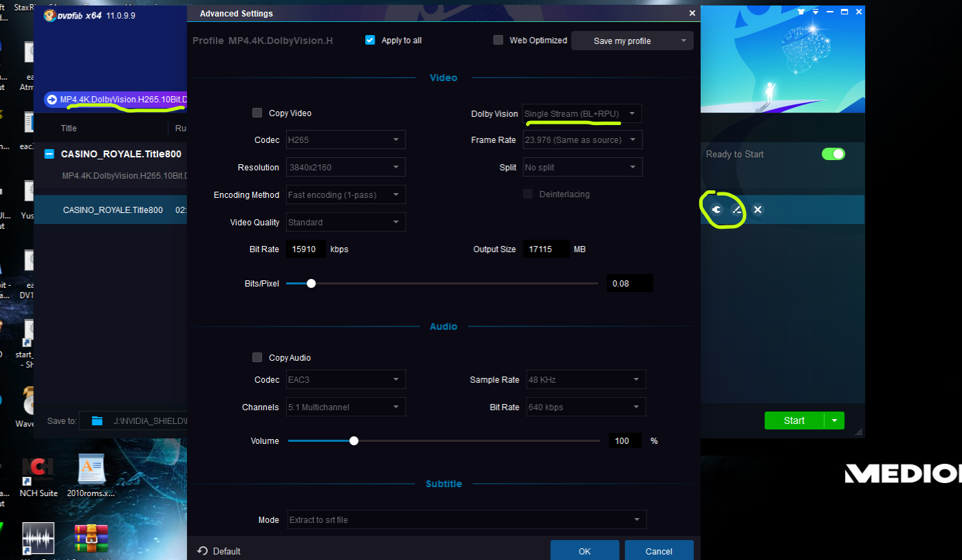Click the Bits/Pixel slider handle

[x=311, y=283]
